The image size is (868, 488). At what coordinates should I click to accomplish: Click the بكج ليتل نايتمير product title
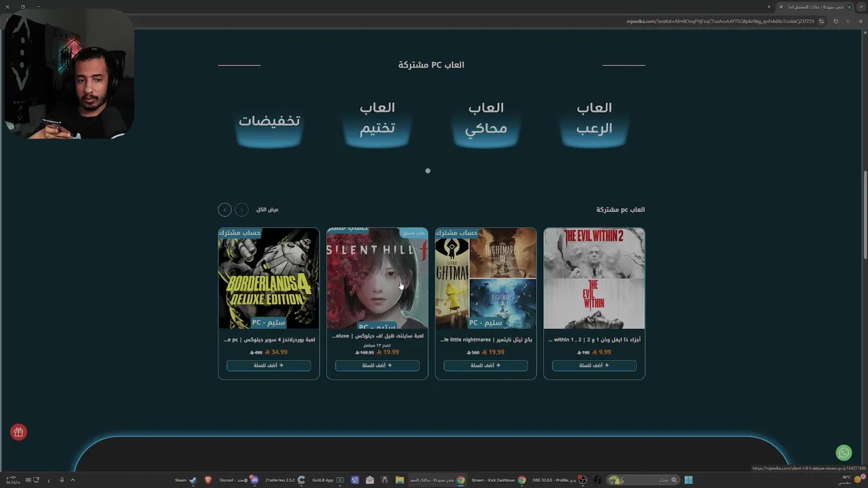tap(486, 340)
